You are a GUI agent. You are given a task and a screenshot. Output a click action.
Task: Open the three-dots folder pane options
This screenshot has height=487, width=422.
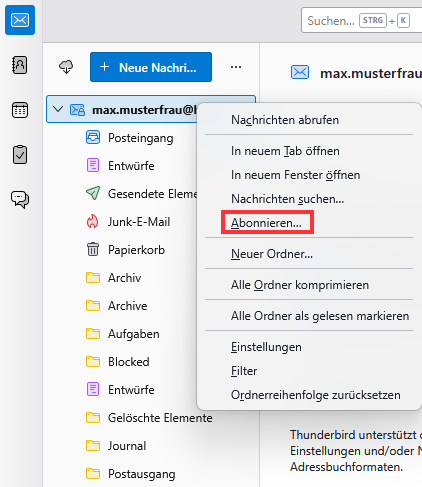(236, 67)
